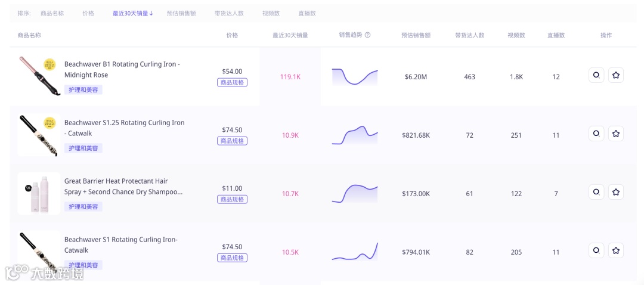Viewport: 644px width, 285px height.
Task: Open search for Beachwaver B1 Midnight Rose
Action: (x=596, y=75)
